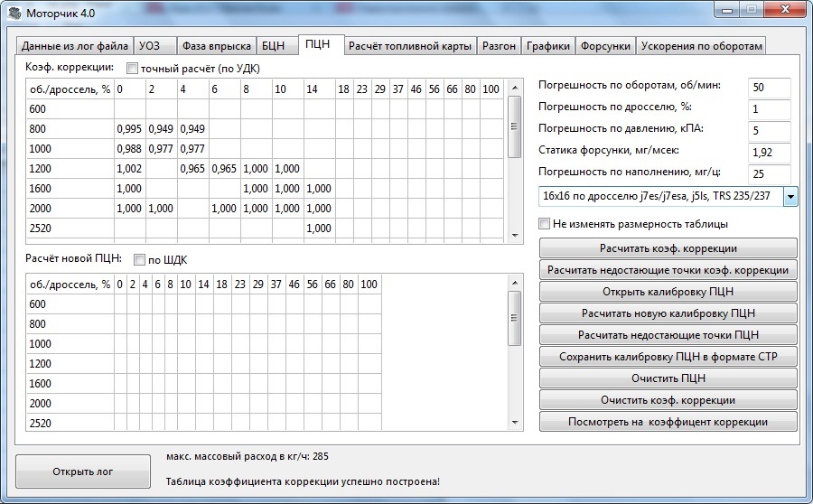Select the ПЦН tab
This screenshot has height=504, width=813.
click(x=322, y=44)
